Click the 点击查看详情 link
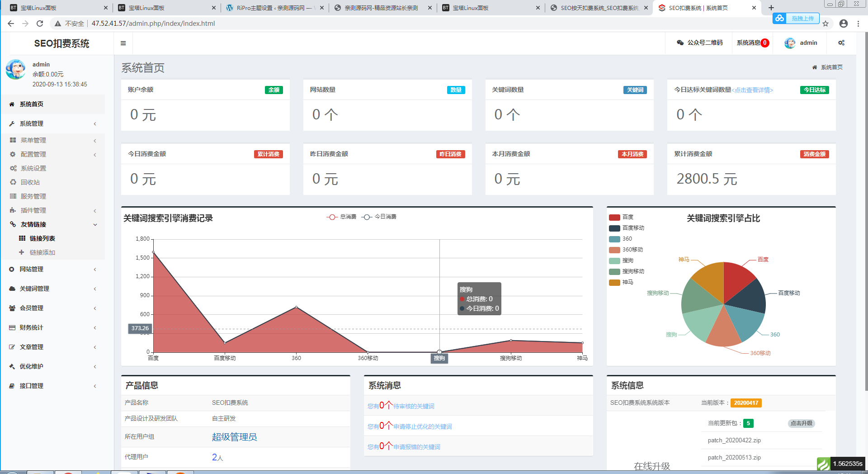868x474 pixels. [x=752, y=90]
